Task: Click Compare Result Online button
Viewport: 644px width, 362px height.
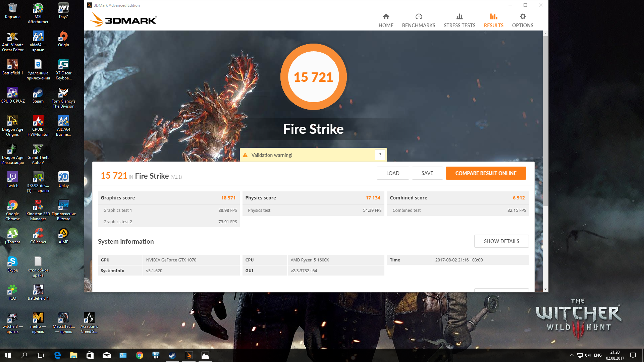Action: coord(485,173)
